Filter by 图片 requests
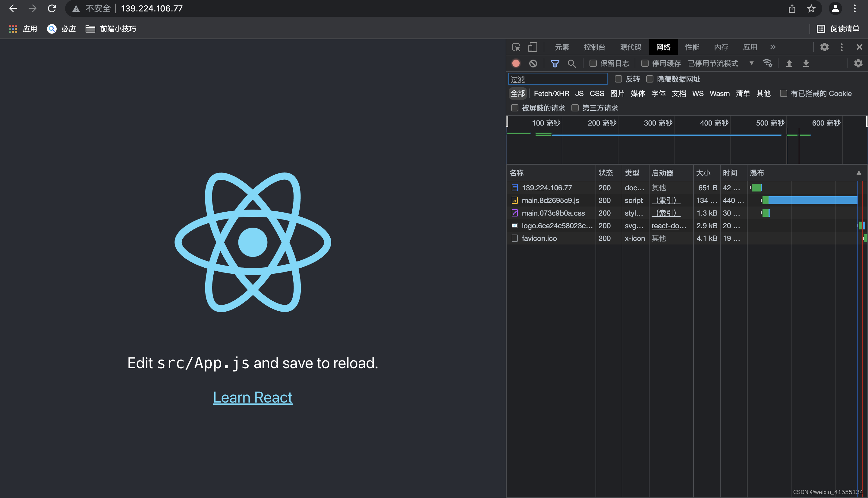 (x=617, y=93)
